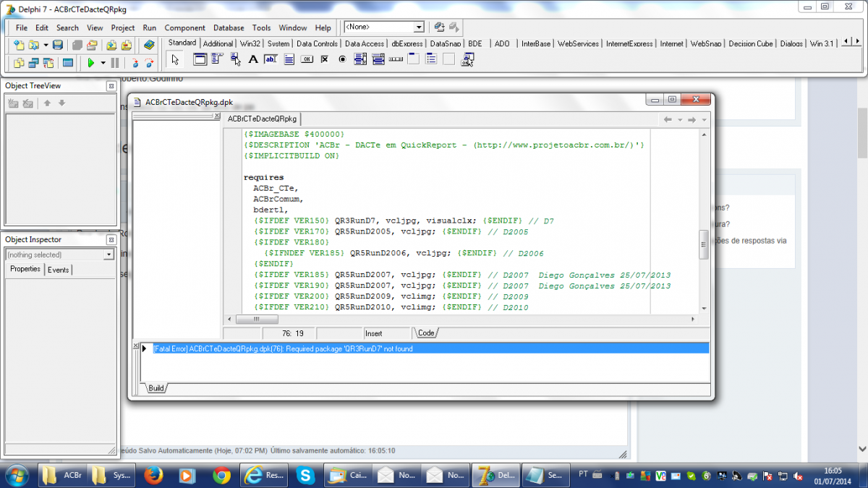Select the ListBox component icon
Image resolution: width=868 pixels, height=488 pixels.
tap(360, 59)
